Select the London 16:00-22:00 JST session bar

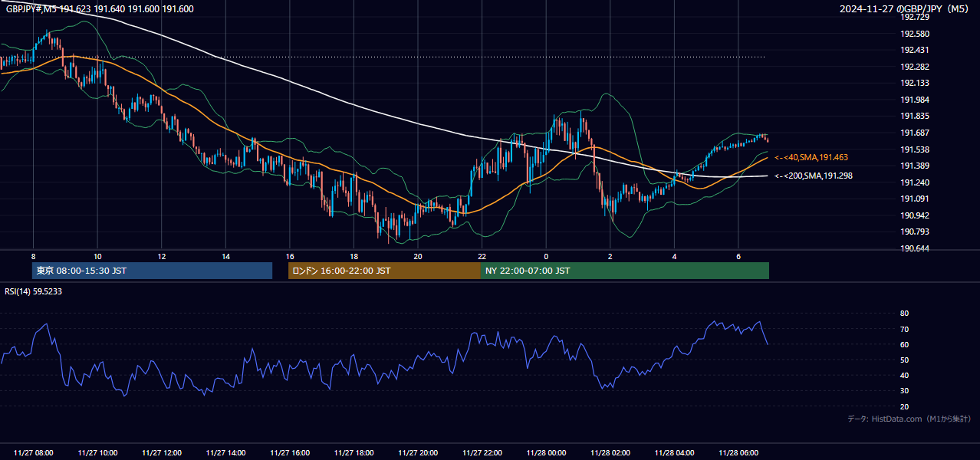(384, 271)
